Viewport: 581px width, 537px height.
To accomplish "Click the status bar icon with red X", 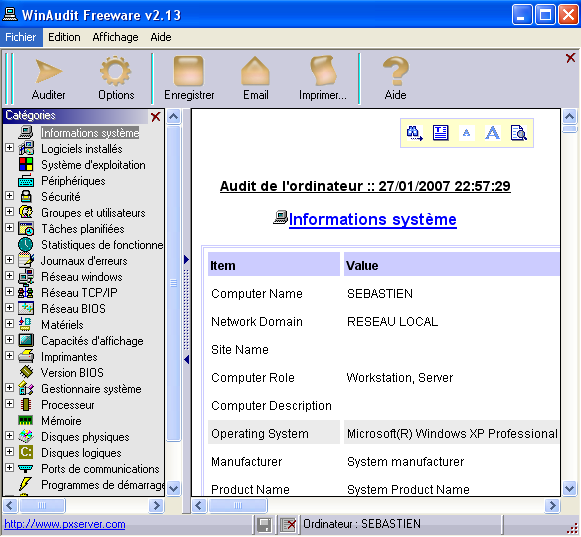I will point(288,525).
